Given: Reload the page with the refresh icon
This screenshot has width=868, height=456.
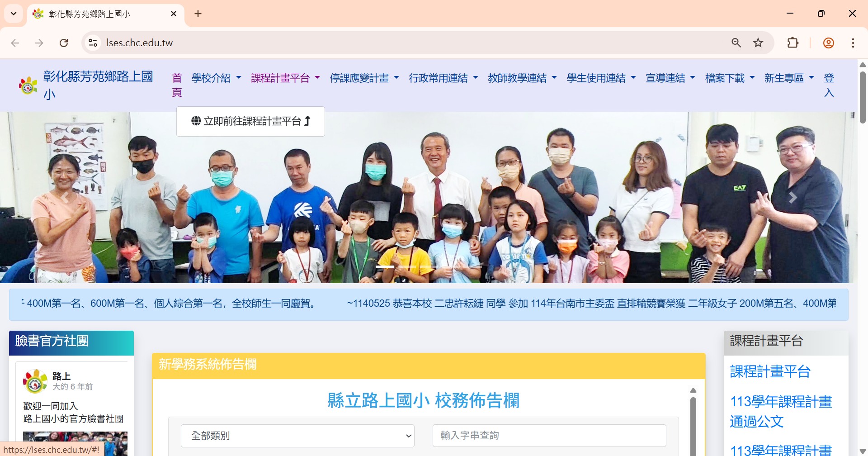Looking at the screenshot, I should coord(64,43).
